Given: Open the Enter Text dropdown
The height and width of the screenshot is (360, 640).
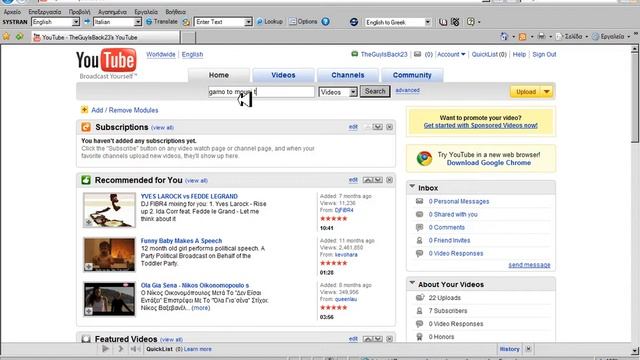Looking at the screenshot, I should (x=248, y=22).
